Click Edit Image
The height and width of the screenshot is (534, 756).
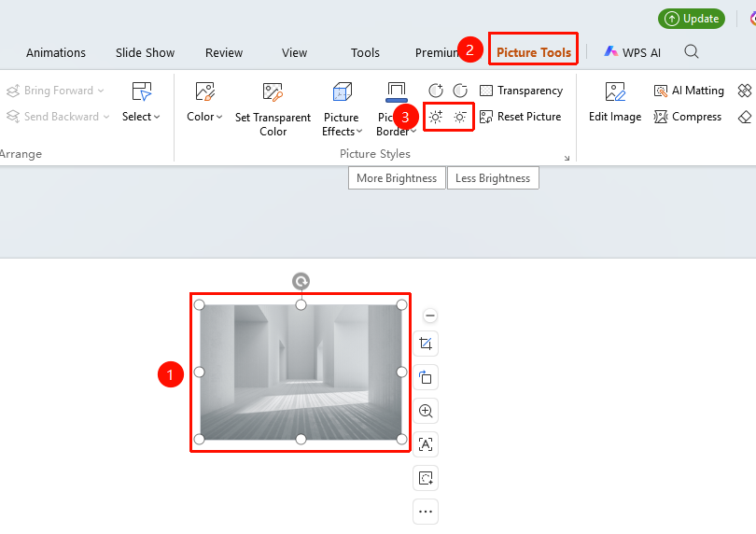[615, 103]
